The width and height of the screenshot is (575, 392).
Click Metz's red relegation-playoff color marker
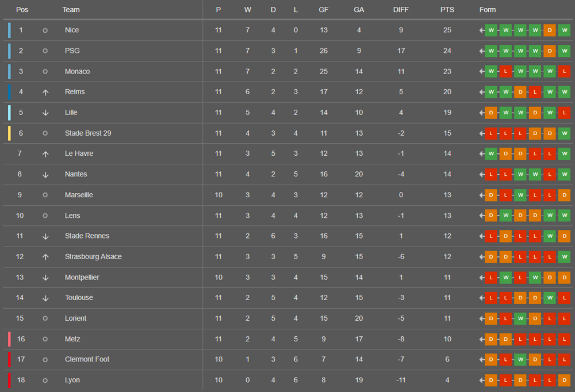click(9, 339)
